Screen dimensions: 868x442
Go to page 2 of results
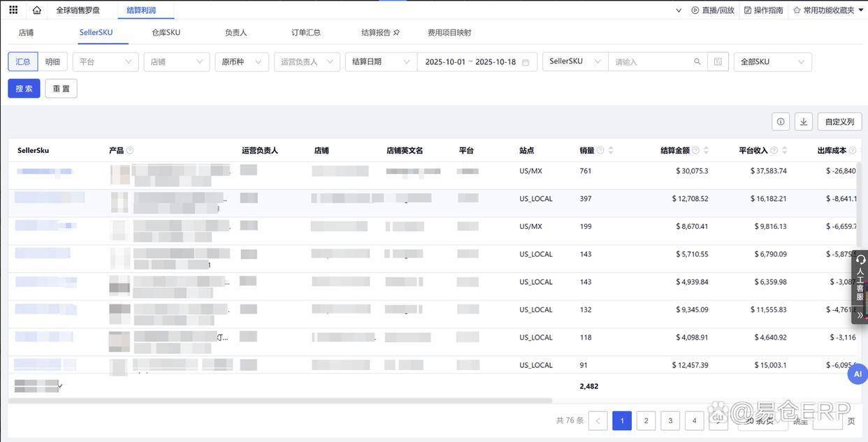[646, 420]
